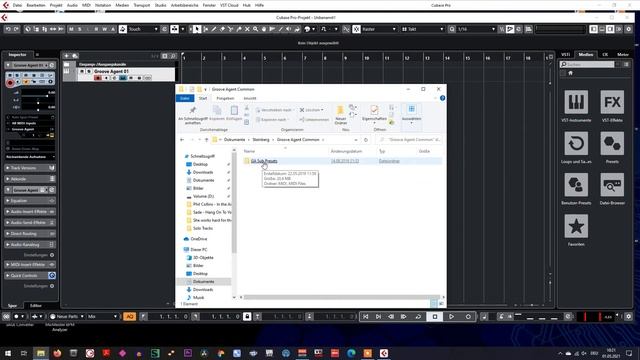Click Steinberg in Explorer address breadcrumb

click(261, 140)
